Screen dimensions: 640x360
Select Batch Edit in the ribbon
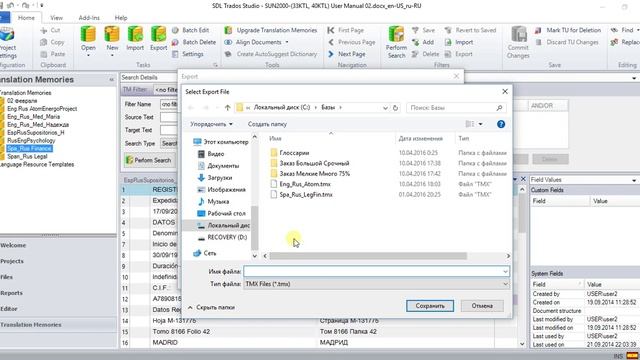point(191,30)
